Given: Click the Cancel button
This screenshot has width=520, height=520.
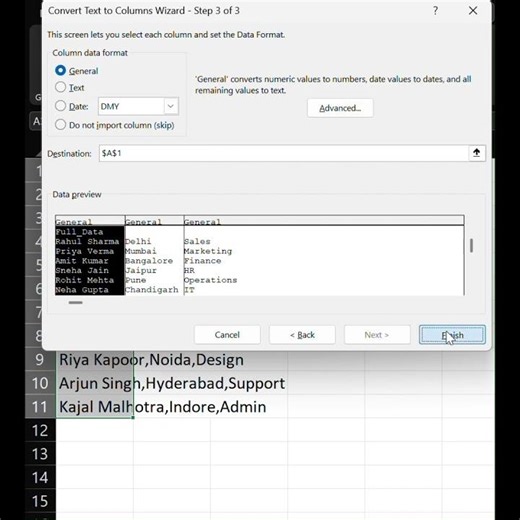Looking at the screenshot, I should click(227, 335).
